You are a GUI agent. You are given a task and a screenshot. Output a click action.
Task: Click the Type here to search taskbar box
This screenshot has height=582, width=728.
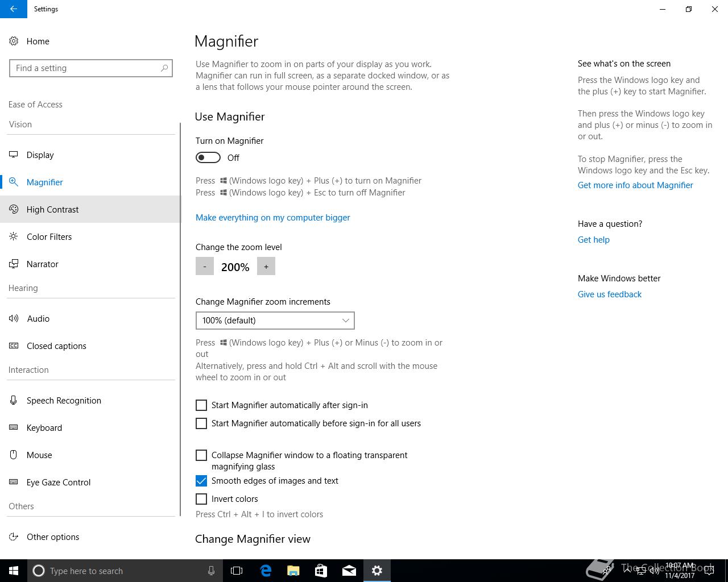tap(124, 571)
